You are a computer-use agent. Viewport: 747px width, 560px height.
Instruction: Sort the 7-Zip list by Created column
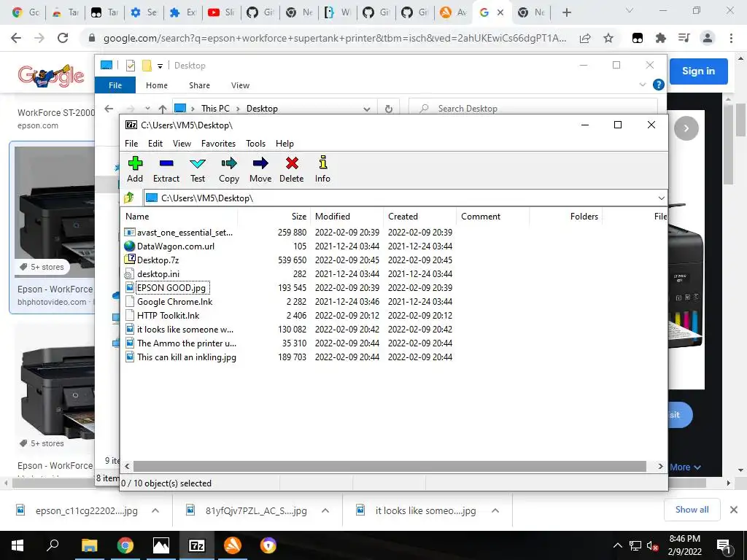(x=419, y=216)
